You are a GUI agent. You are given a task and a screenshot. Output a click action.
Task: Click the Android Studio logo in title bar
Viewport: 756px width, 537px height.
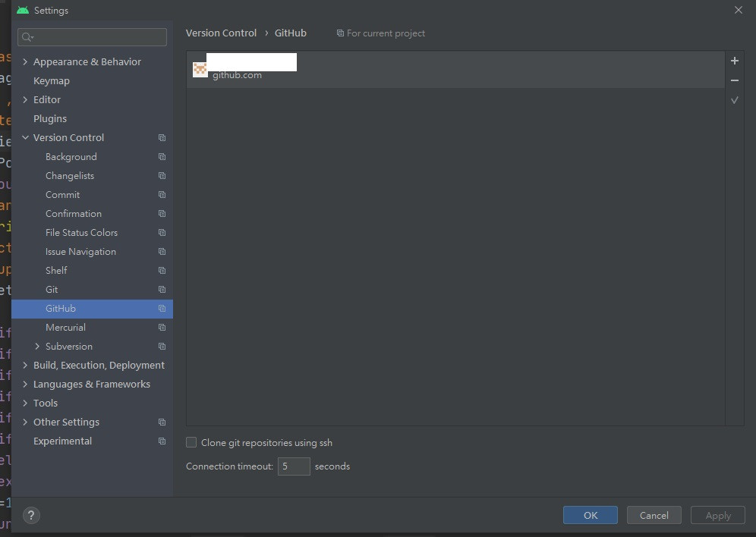click(x=23, y=10)
